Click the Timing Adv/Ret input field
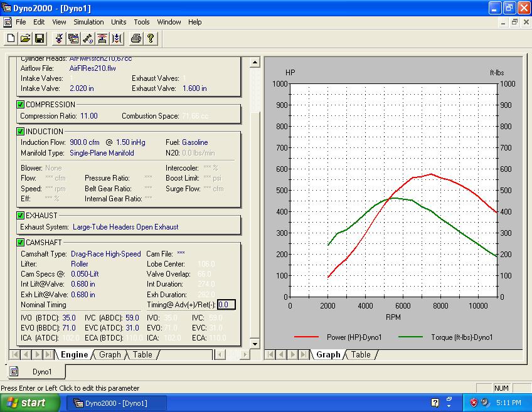This screenshot has height=412, width=532. point(226,305)
